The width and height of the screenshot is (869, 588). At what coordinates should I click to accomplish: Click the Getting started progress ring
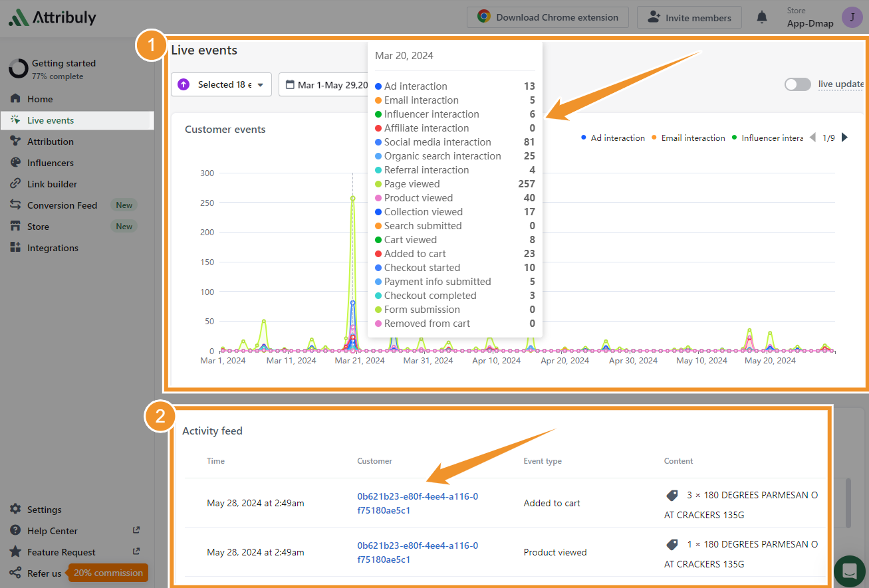[x=18, y=69]
